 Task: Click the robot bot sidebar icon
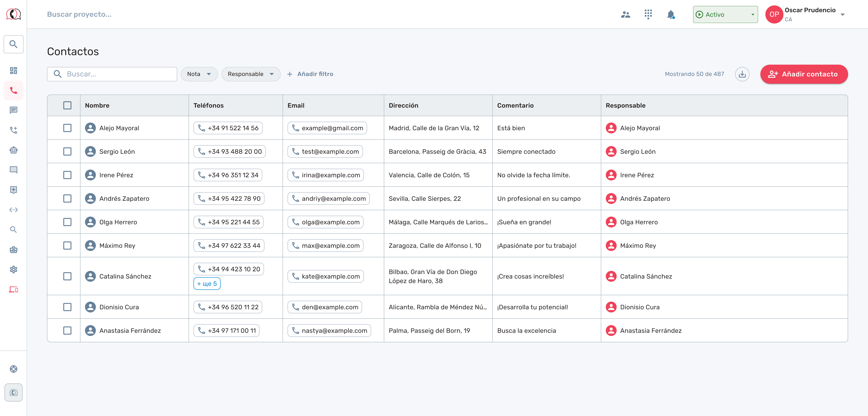pos(13,150)
